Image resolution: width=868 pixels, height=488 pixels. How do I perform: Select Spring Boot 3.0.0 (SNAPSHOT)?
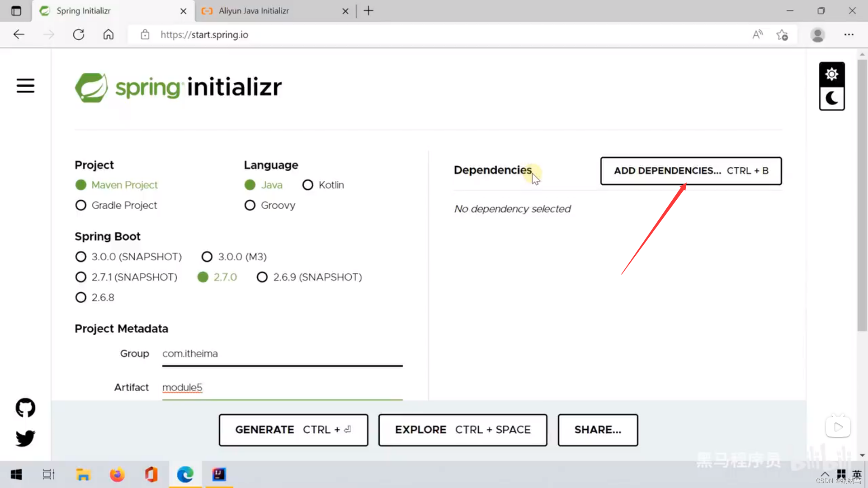(x=128, y=257)
